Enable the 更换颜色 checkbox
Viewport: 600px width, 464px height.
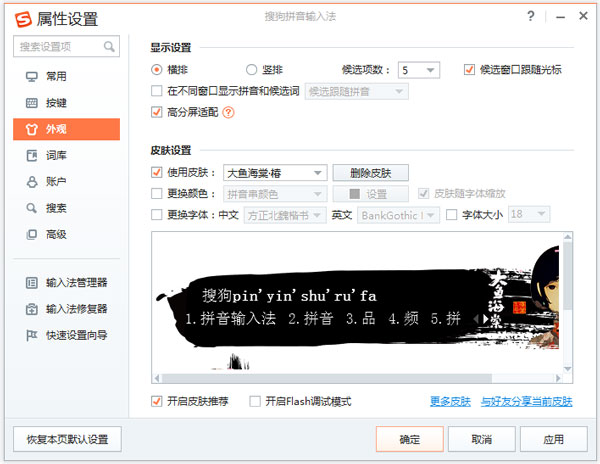(156, 194)
